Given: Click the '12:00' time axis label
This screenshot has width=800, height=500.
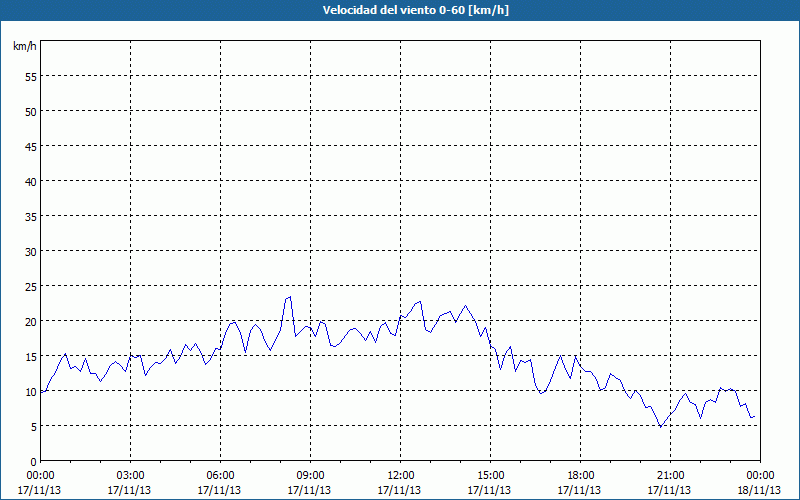Looking at the screenshot, I should click(x=401, y=476).
